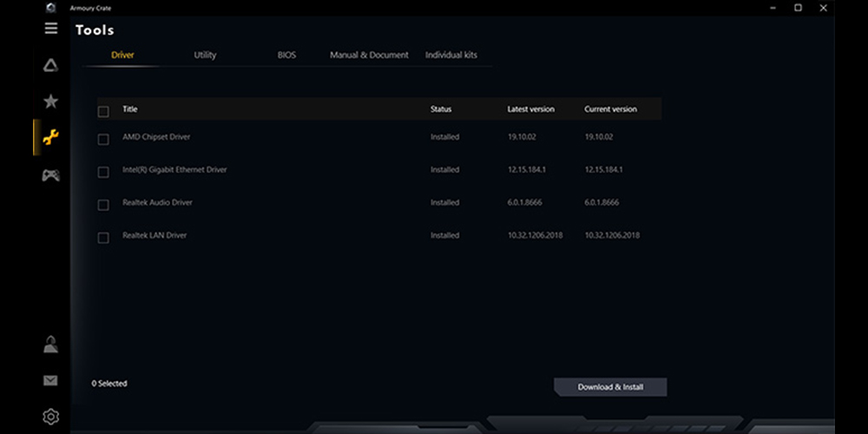Open the Manual & Document tab
Screen dimensions: 868x434
click(x=369, y=55)
